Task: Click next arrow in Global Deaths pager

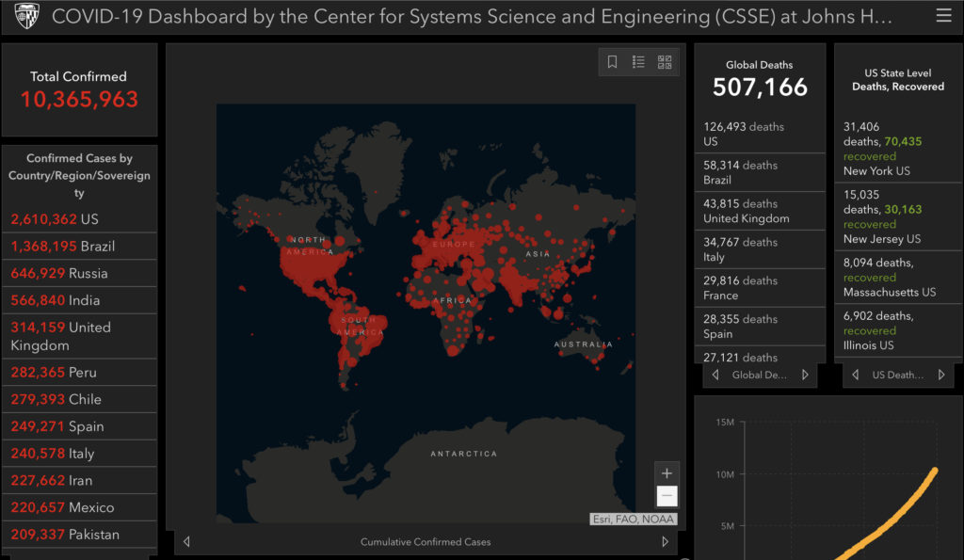Action: point(805,375)
